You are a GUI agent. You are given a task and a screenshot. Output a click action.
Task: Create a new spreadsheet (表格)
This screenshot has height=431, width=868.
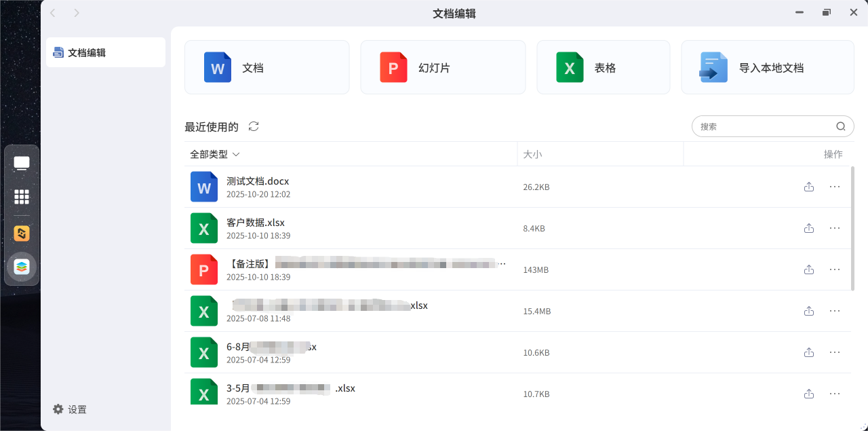click(603, 67)
